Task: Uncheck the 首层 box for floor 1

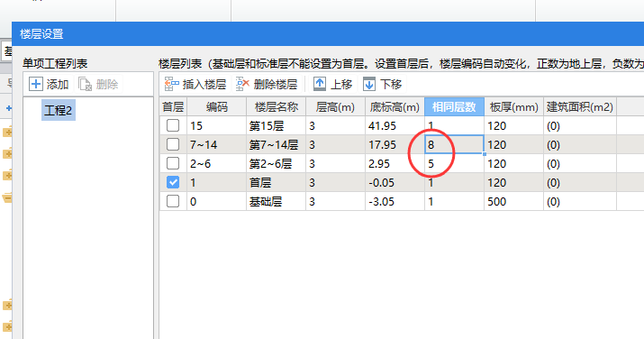Action: (x=173, y=182)
